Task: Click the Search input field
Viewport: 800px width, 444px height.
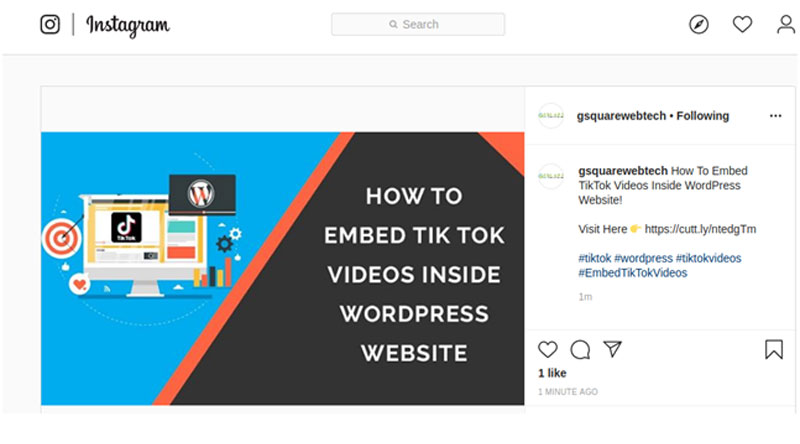Action: 418,24
